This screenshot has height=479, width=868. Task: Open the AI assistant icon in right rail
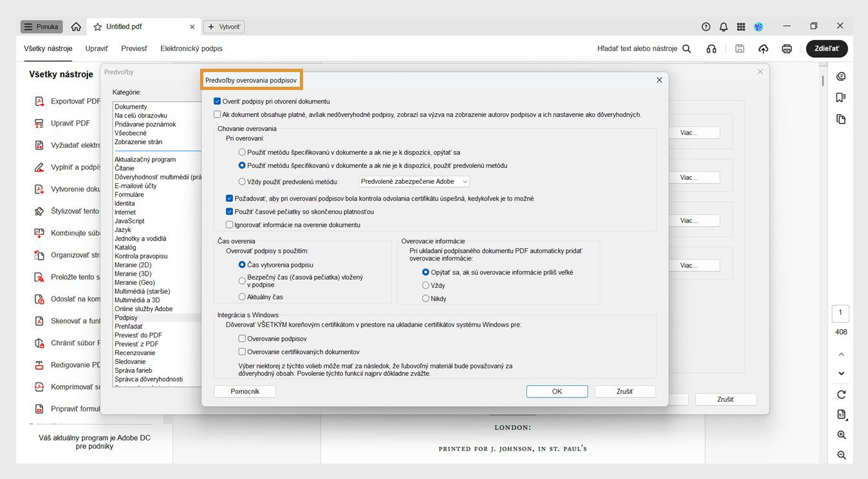(841, 77)
